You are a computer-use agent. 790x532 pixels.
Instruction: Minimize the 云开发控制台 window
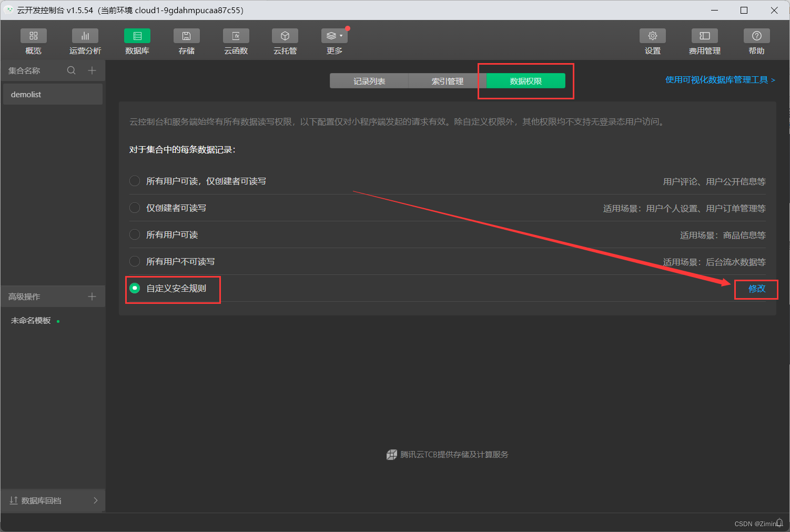pyautogui.click(x=714, y=10)
